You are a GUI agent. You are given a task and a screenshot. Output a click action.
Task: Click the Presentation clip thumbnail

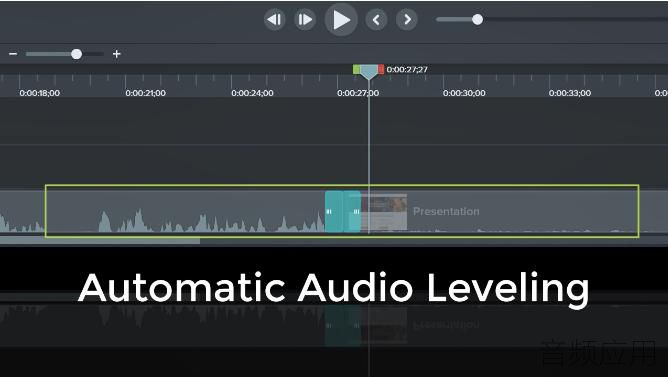tap(384, 212)
